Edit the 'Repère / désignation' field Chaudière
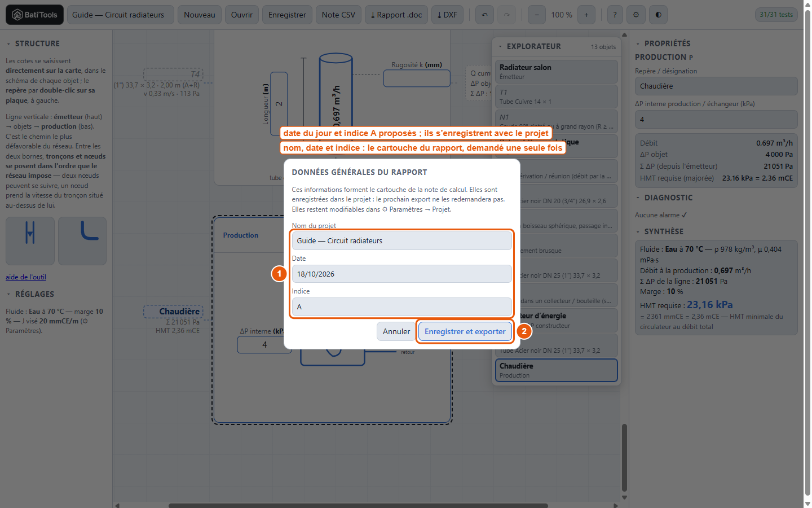Viewport: 812px width, 508px height. tap(716, 86)
